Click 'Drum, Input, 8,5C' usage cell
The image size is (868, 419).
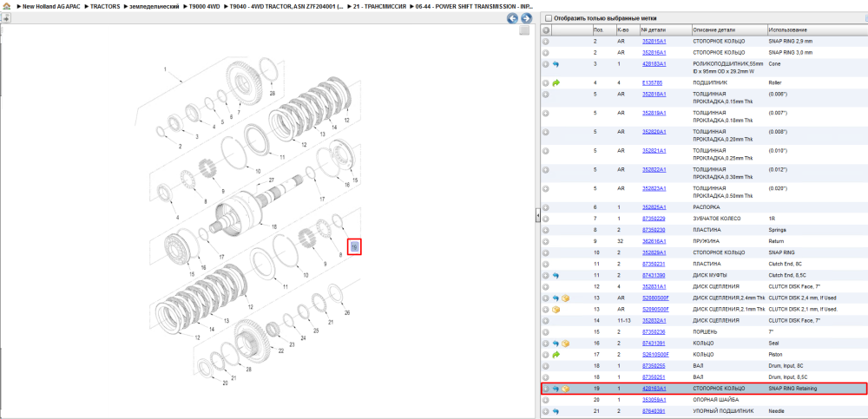(x=788, y=377)
